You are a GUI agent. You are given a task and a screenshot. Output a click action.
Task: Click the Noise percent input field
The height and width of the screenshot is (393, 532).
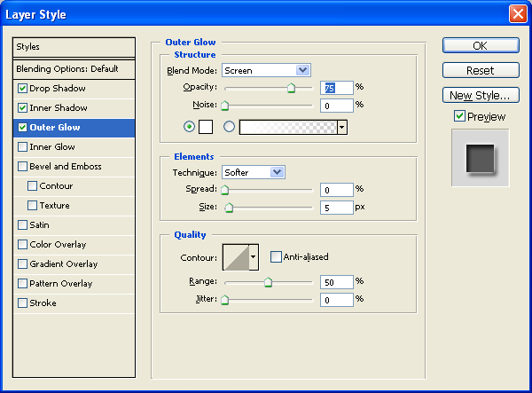coord(337,106)
